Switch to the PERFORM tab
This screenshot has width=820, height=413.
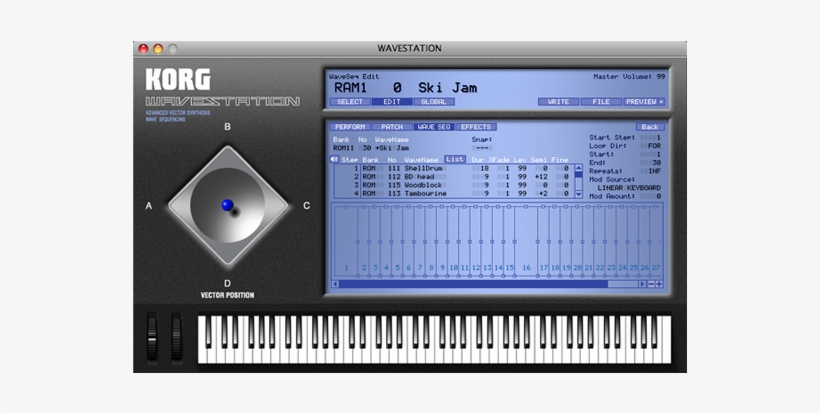click(350, 127)
